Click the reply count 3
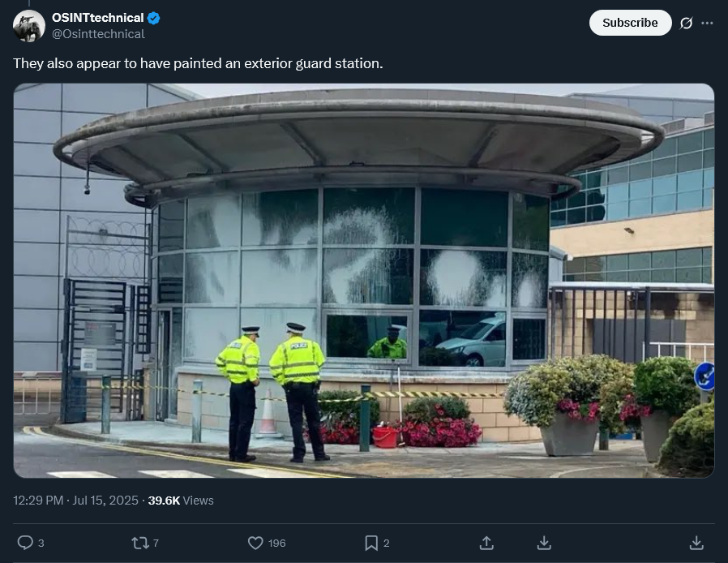Screen dimensions: 728x563 click(41, 543)
